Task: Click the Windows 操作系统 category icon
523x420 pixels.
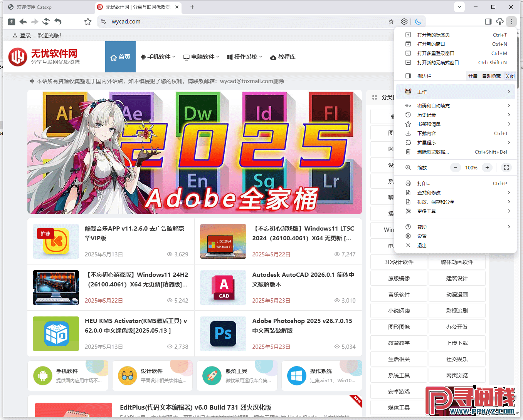Action: tap(297, 376)
